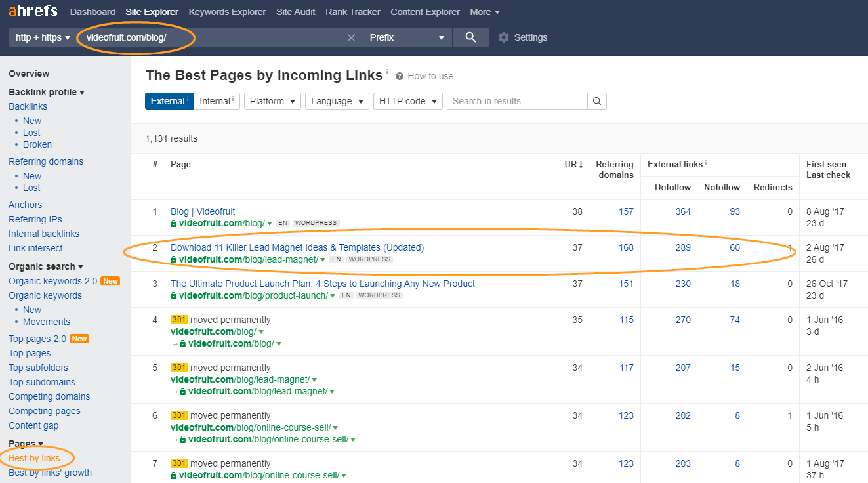Open Rank Tracker in top navigation
The height and width of the screenshot is (483, 868).
point(353,12)
